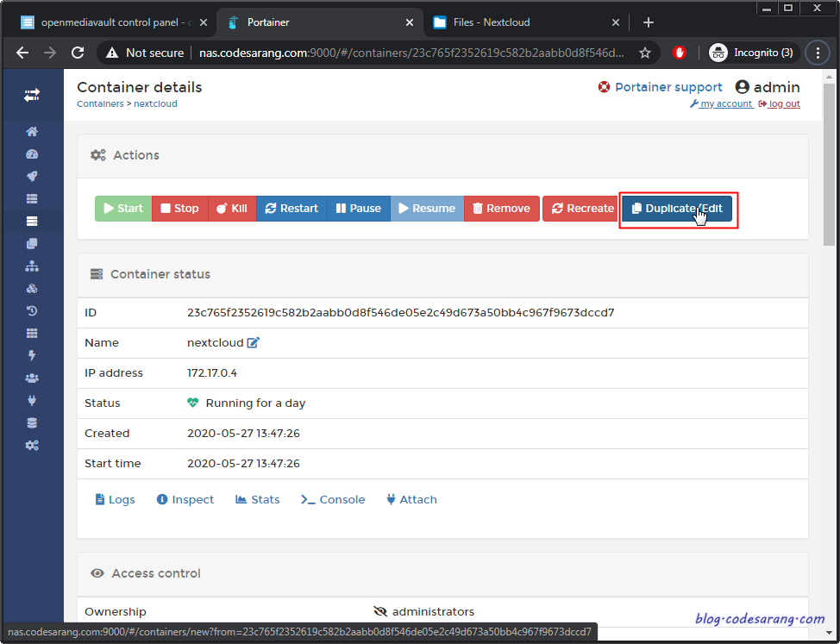Click the page vertical scrollbar thumb

coord(830,165)
